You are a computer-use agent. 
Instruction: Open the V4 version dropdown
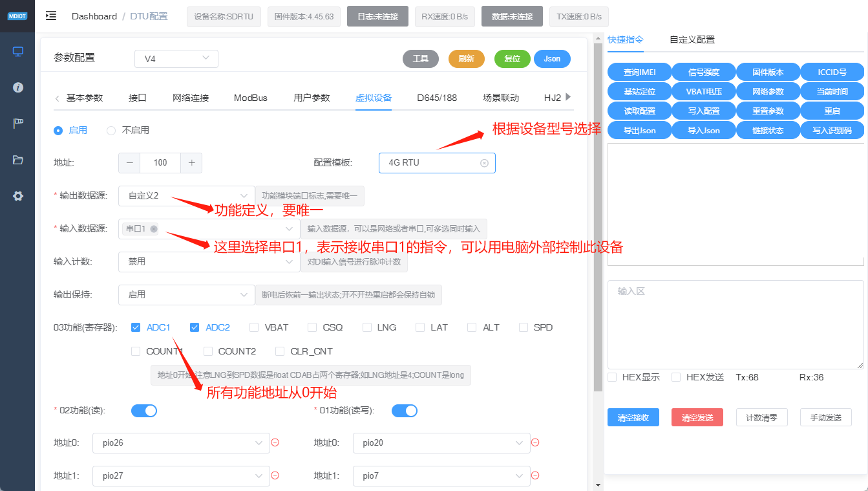(x=176, y=58)
